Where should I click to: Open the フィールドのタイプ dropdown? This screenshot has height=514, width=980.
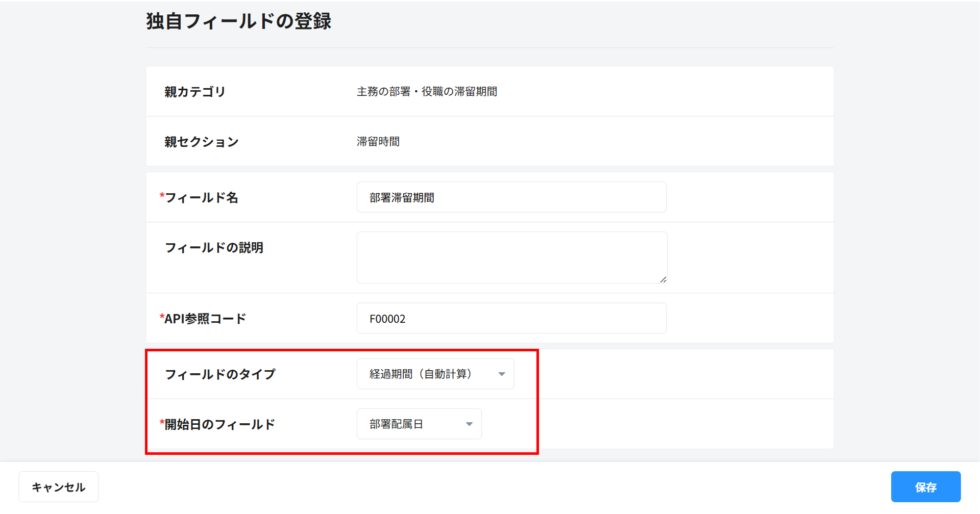(x=434, y=374)
